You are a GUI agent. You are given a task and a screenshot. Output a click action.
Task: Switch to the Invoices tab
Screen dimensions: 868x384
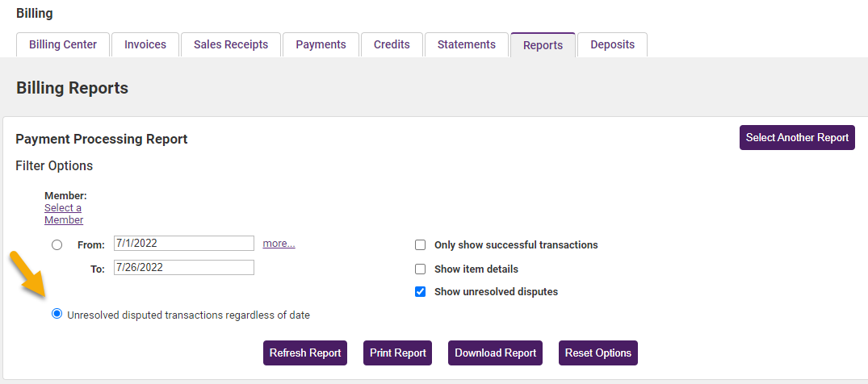[x=145, y=45]
